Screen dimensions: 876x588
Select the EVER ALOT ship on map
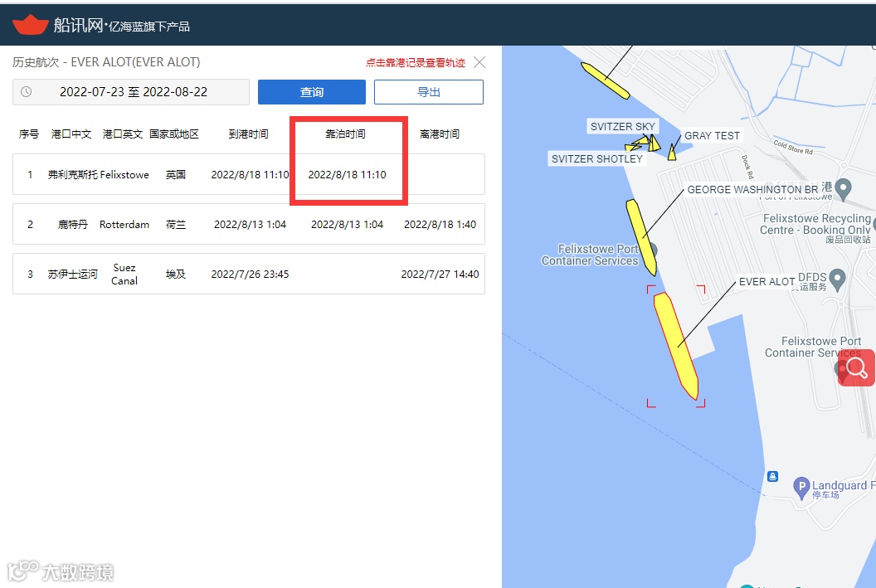676,345
